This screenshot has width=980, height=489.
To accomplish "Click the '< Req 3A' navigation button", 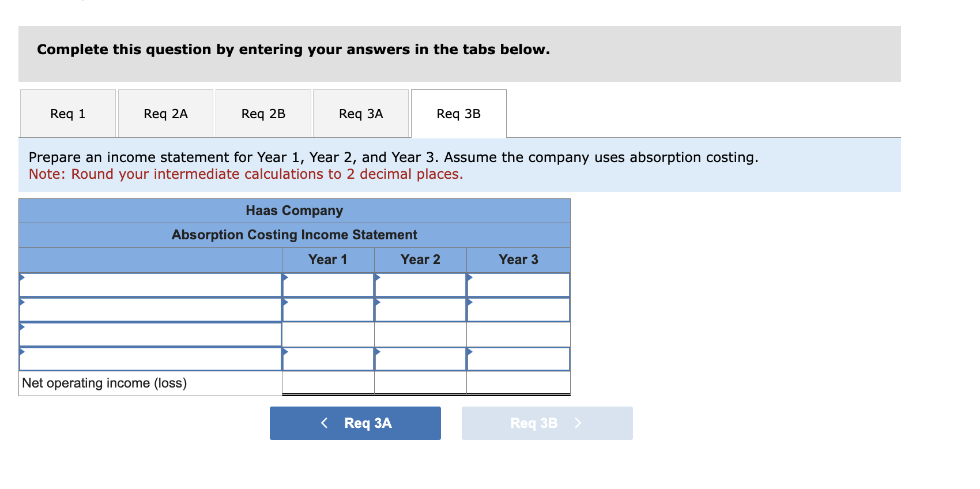I will click(355, 423).
